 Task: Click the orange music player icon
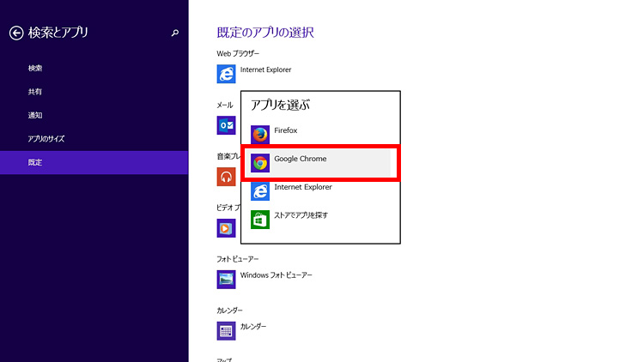tap(227, 177)
